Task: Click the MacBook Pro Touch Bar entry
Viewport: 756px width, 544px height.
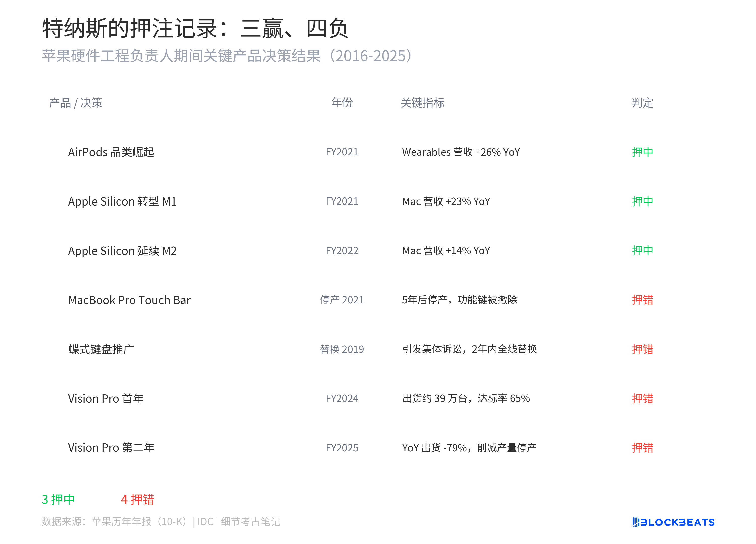Action: tap(129, 300)
